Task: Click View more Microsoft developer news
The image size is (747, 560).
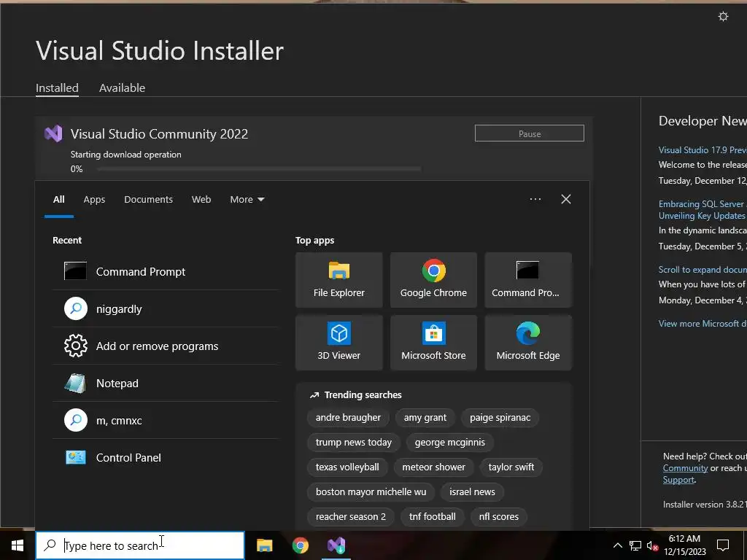Action: coord(703,323)
